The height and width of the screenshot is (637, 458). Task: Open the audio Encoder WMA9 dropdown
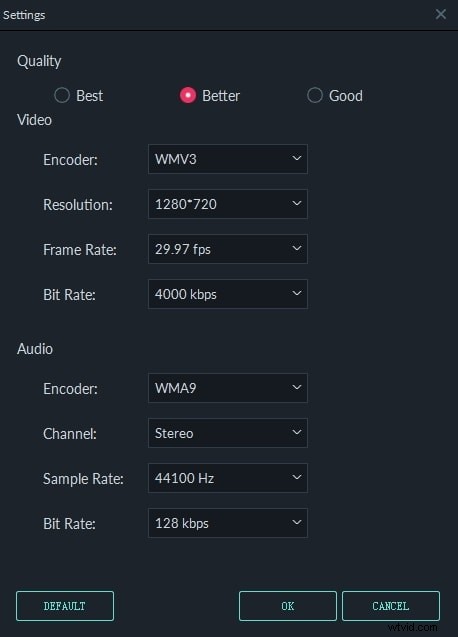click(x=228, y=388)
